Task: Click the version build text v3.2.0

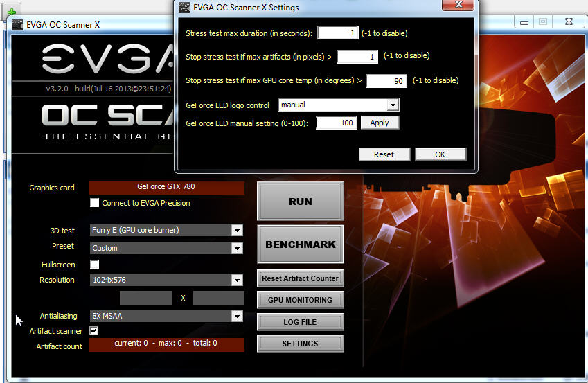Action: point(108,89)
